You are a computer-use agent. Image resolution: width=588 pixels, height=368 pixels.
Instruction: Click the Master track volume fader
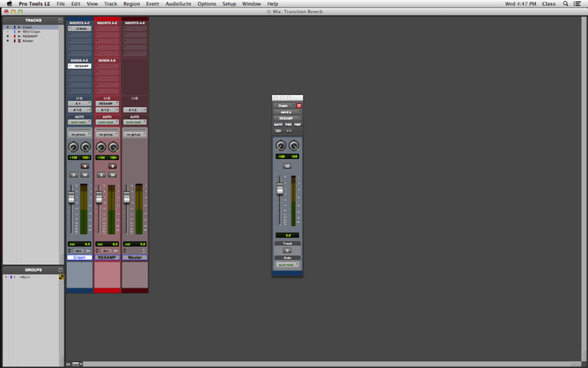tap(127, 197)
